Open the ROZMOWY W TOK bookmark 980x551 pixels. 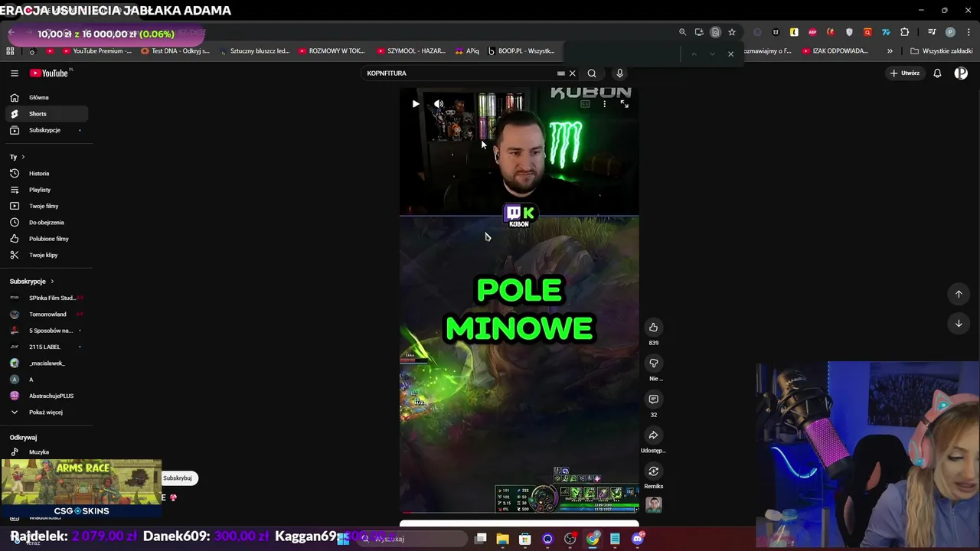pos(332,51)
